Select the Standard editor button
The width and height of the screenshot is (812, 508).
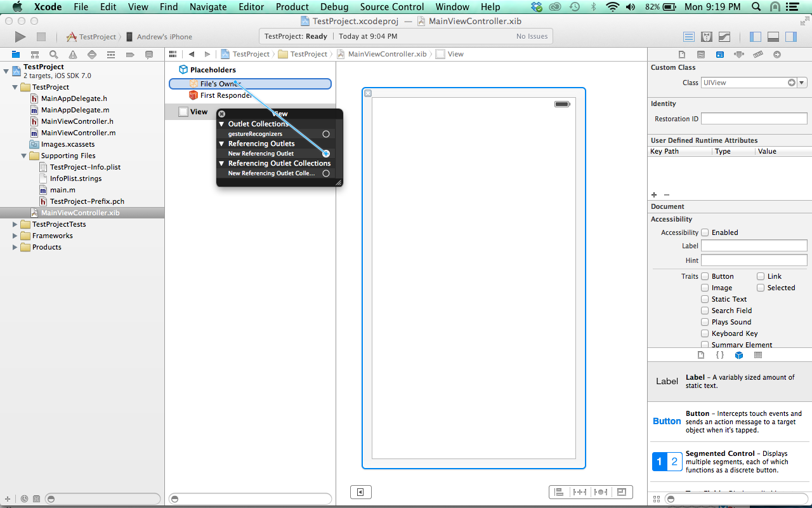689,37
